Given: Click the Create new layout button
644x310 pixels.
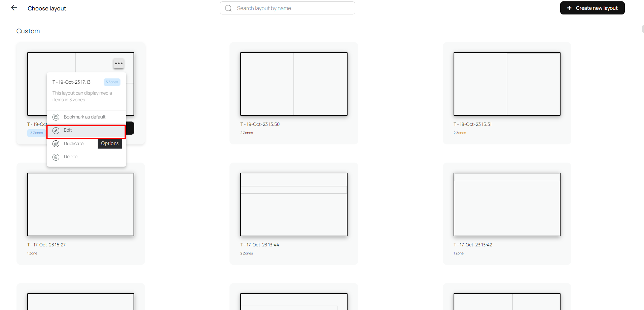Looking at the screenshot, I should 592,8.
